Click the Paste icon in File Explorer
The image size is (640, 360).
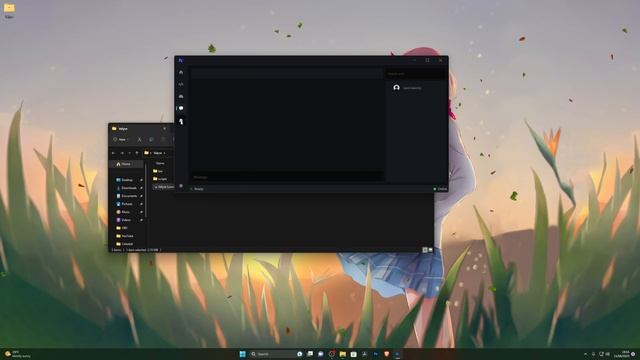click(163, 140)
